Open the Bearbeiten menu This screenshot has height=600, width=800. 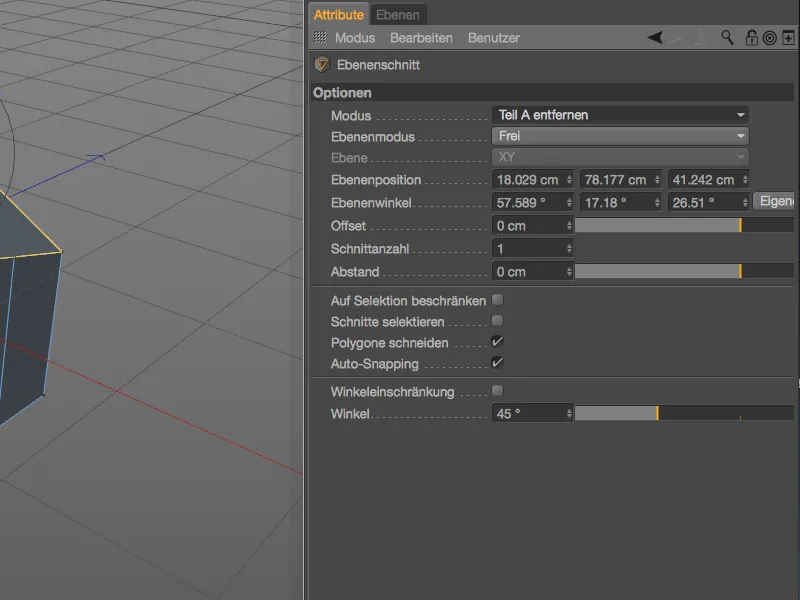(x=421, y=38)
